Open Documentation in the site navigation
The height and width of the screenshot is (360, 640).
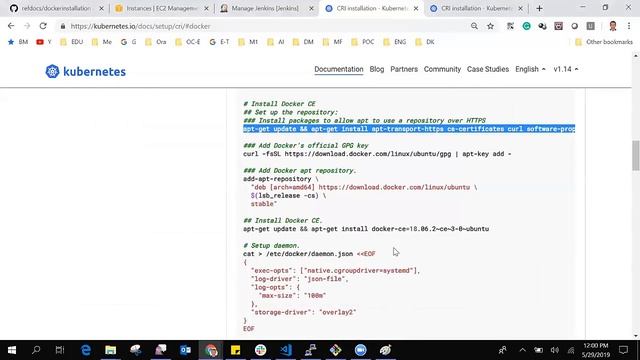pyautogui.click(x=339, y=69)
